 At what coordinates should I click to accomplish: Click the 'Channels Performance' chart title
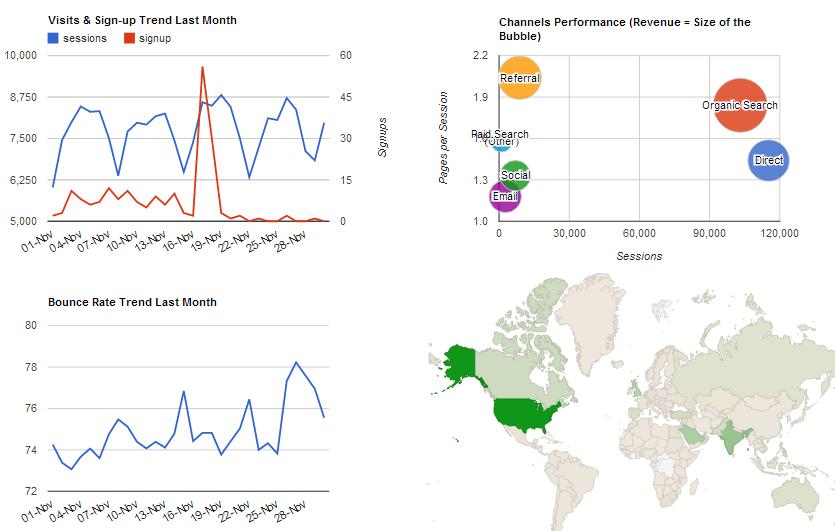(625, 29)
